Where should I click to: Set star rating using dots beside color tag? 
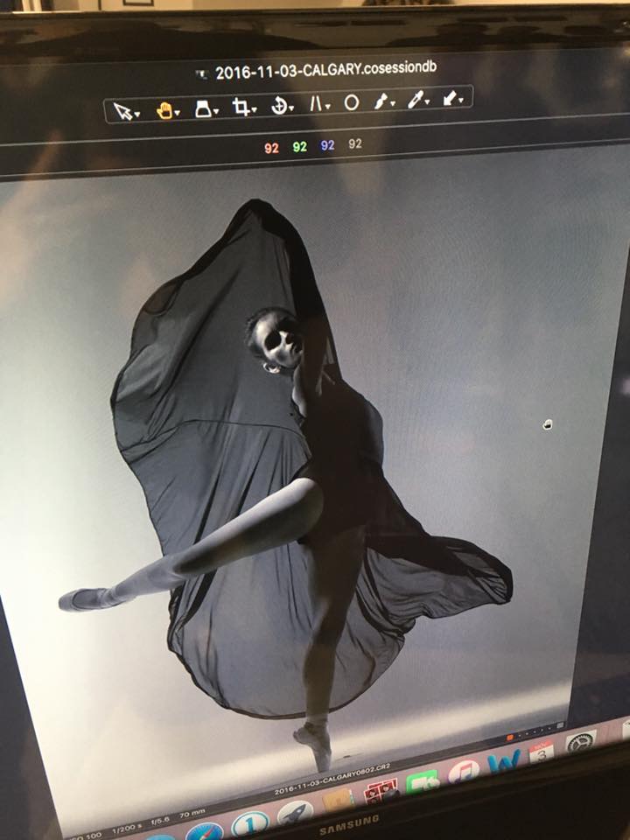coord(535,731)
